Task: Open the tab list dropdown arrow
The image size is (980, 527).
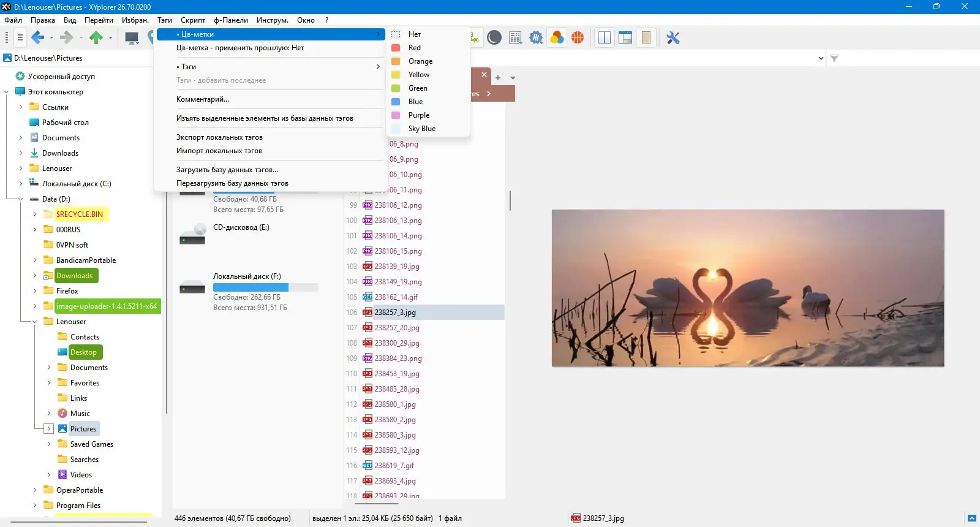Action: pos(513,78)
